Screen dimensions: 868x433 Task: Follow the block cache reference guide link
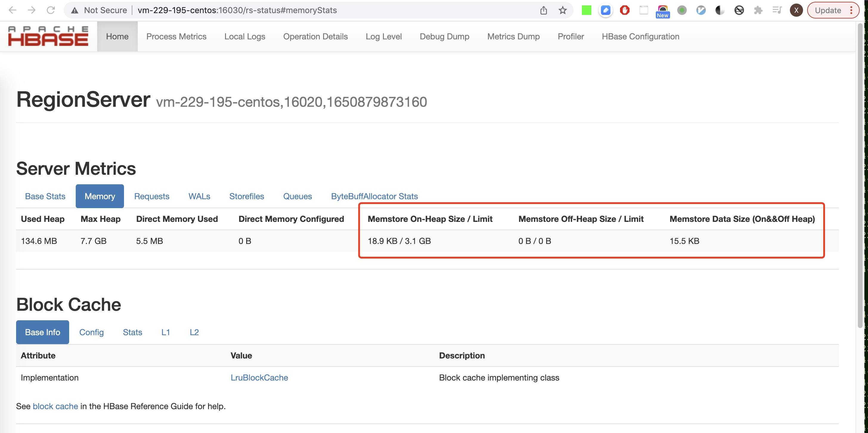[55, 406]
